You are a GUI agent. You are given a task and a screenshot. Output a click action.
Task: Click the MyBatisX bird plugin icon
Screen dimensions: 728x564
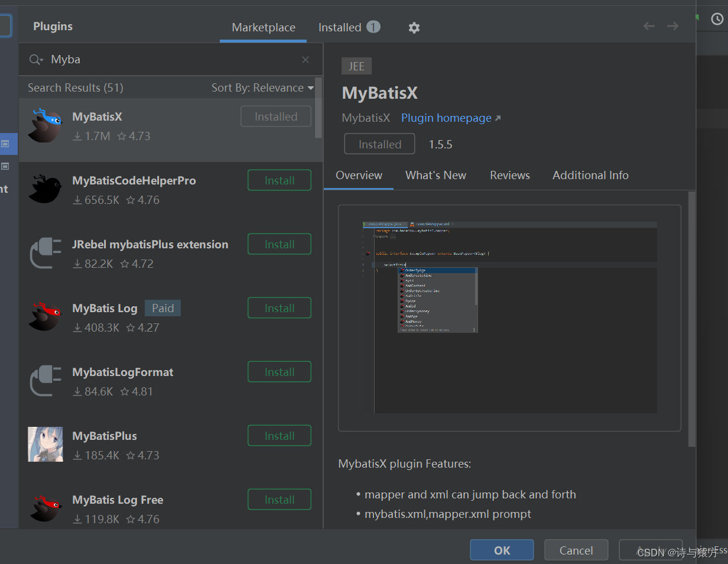coord(45,125)
